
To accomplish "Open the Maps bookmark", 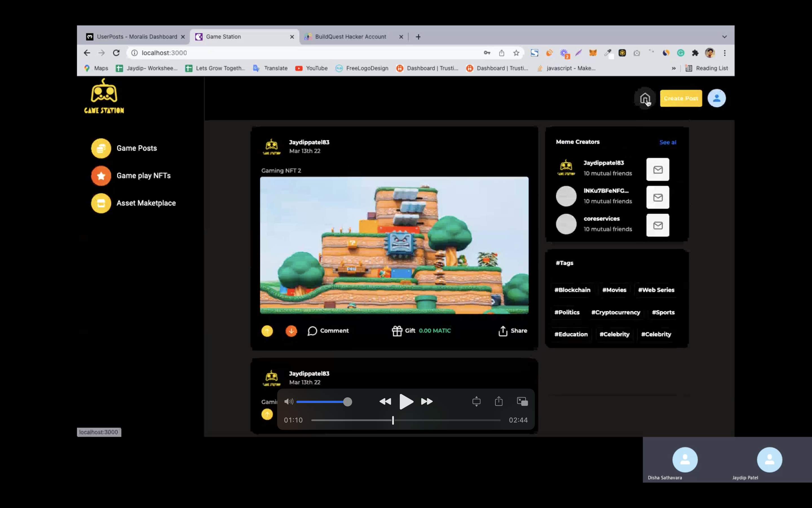I will coord(96,68).
